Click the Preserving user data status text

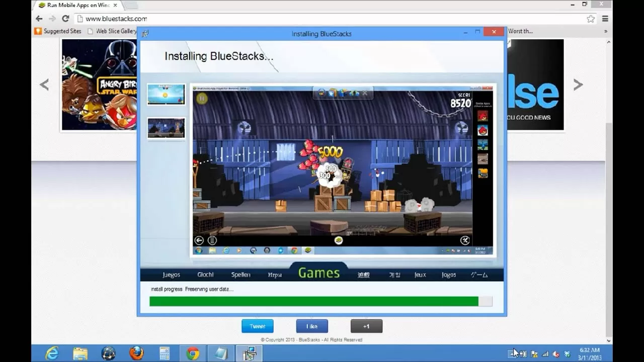(209, 289)
